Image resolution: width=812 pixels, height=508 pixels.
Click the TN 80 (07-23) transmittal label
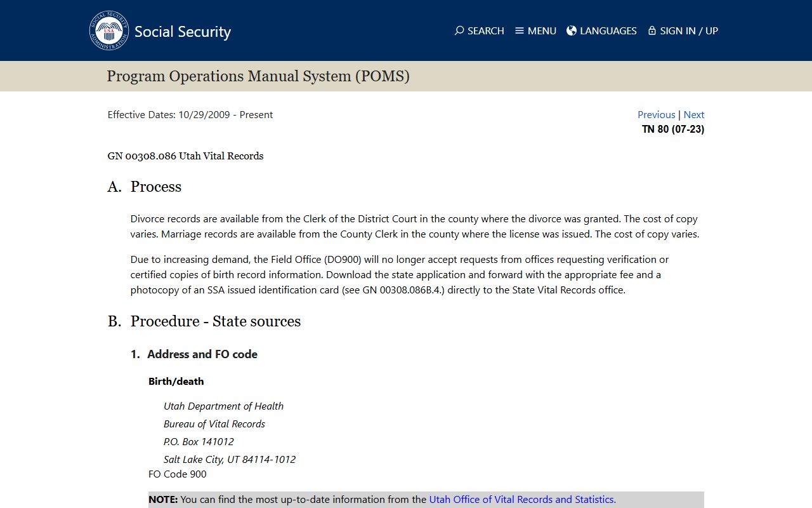672,129
